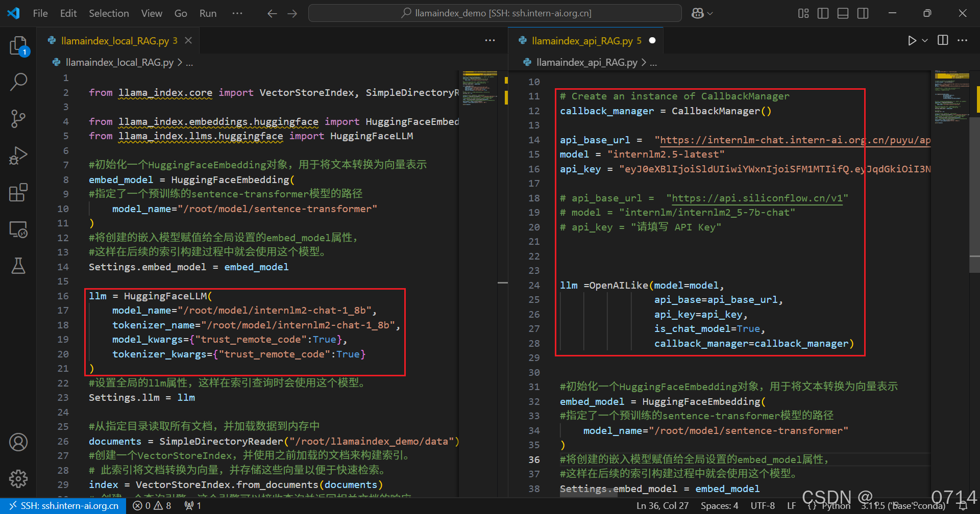Viewport: 980px width, 514px height.
Task: Open the Customize Layout button
Action: [x=803, y=13]
